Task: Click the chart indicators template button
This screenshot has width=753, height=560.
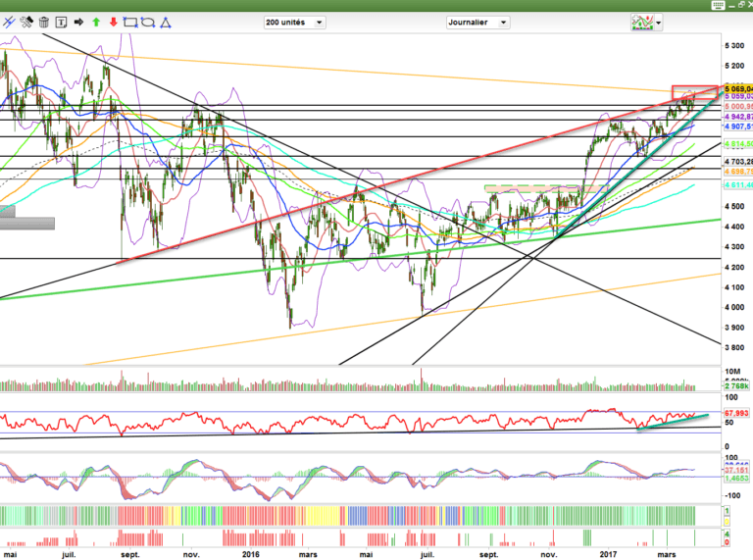Action: [642, 22]
